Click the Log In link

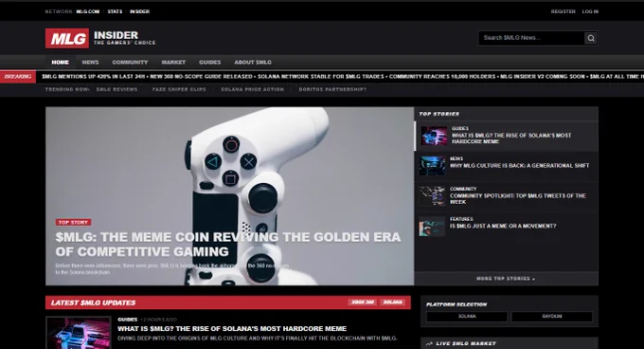pyautogui.click(x=590, y=11)
